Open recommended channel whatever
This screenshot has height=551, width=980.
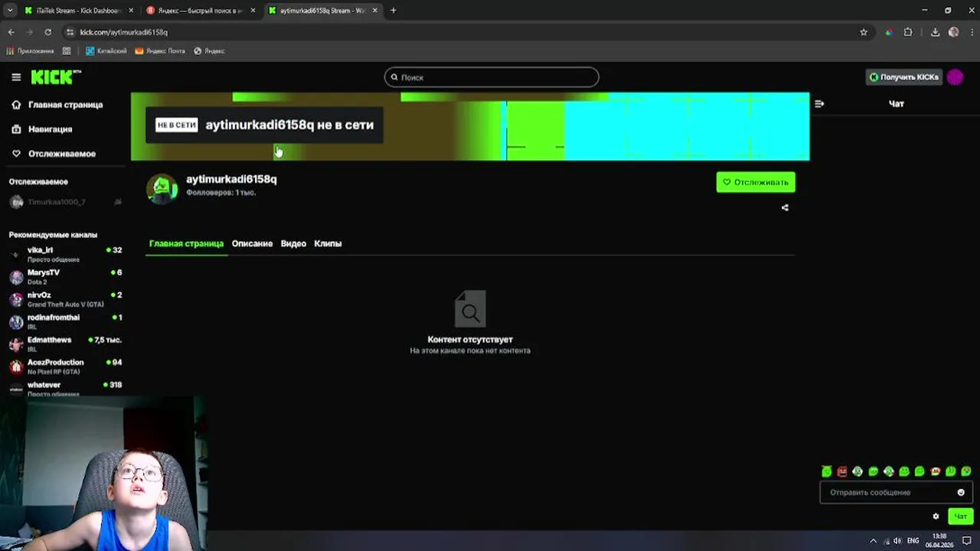[x=65, y=388]
